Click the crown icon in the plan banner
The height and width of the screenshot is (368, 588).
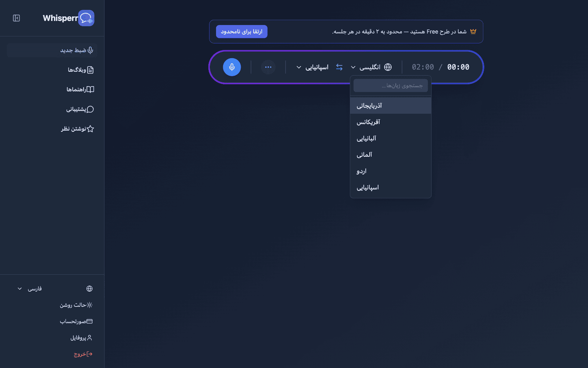click(x=473, y=32)
